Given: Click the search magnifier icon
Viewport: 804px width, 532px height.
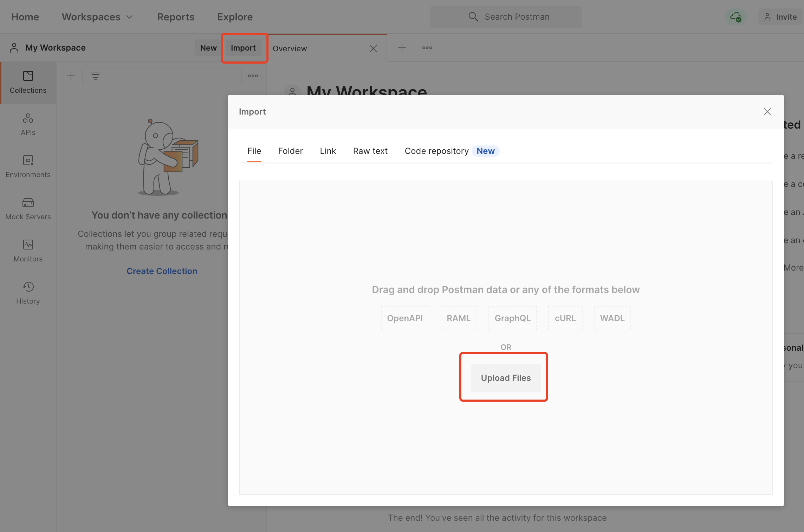Looking at the screenshot, I should coord(473,17).
